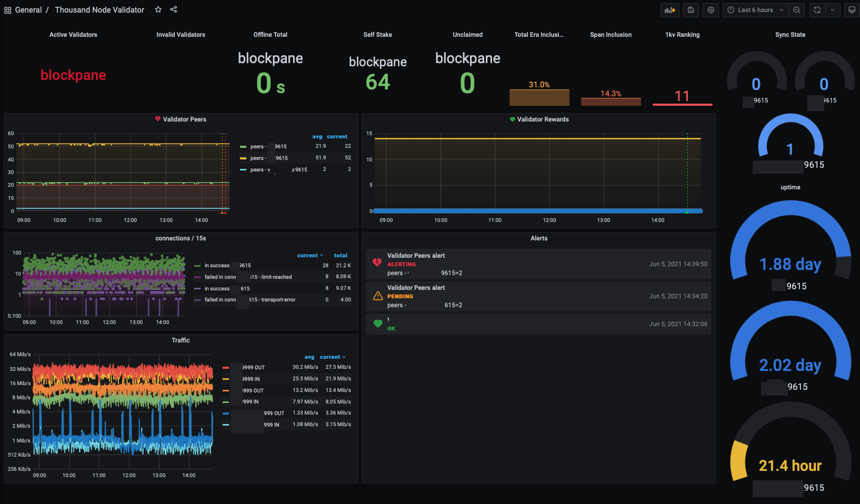Image resolution: width=860 pixels, height=504 pixels.
Task: Open the ALERTING Validator Peers alert
Action: pos(416,256)
